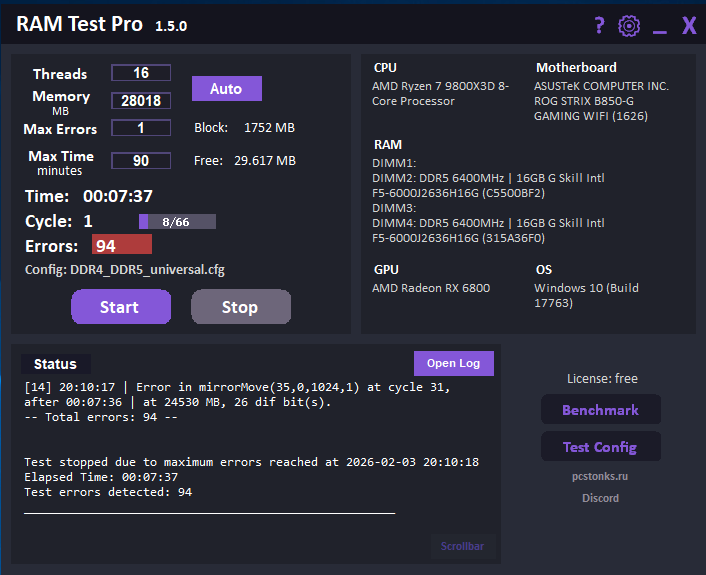Click the Threads input field showing 16
The image size is (706, 575).
141,73
